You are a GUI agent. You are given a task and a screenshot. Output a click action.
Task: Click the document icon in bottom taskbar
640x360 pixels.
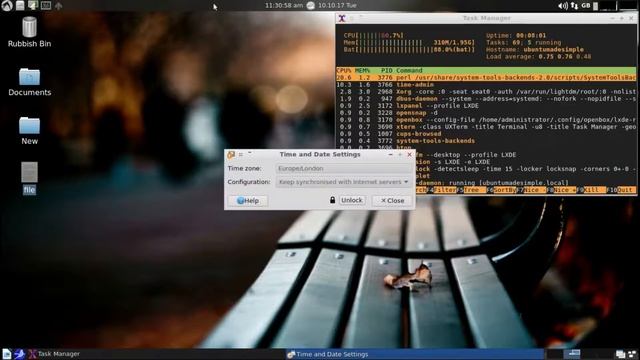[x=7, y=354]
